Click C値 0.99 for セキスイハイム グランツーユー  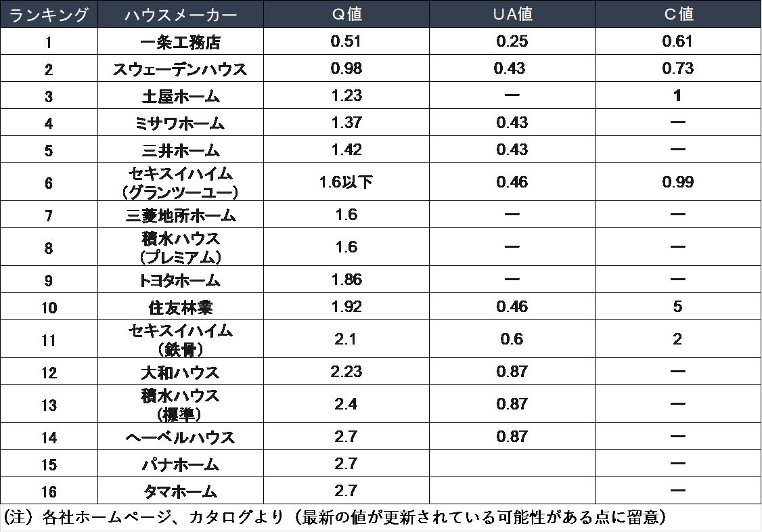[677, 182]
